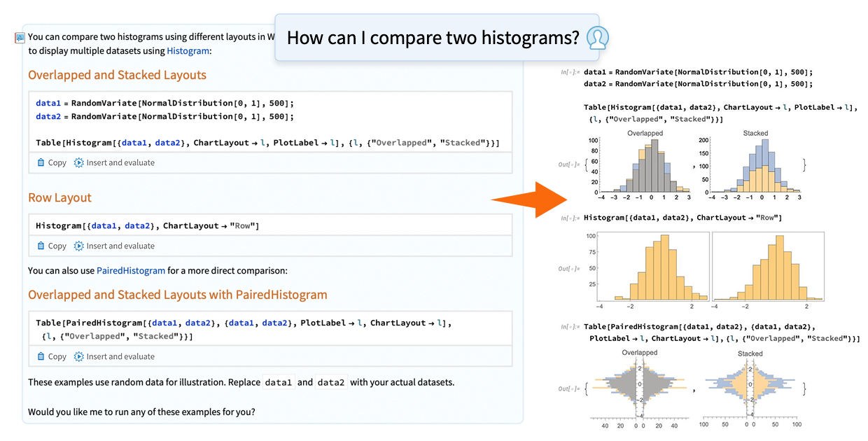Click the Copy icon in the PairedHistogram code block
This screenshot has width=868, height=441.
pyautogui.click(x=42, y=356)
